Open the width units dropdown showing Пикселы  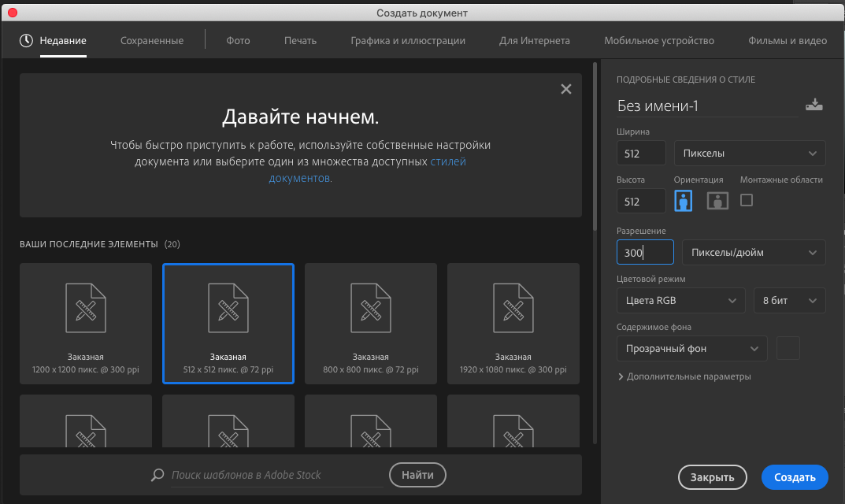tap(749, 153)
